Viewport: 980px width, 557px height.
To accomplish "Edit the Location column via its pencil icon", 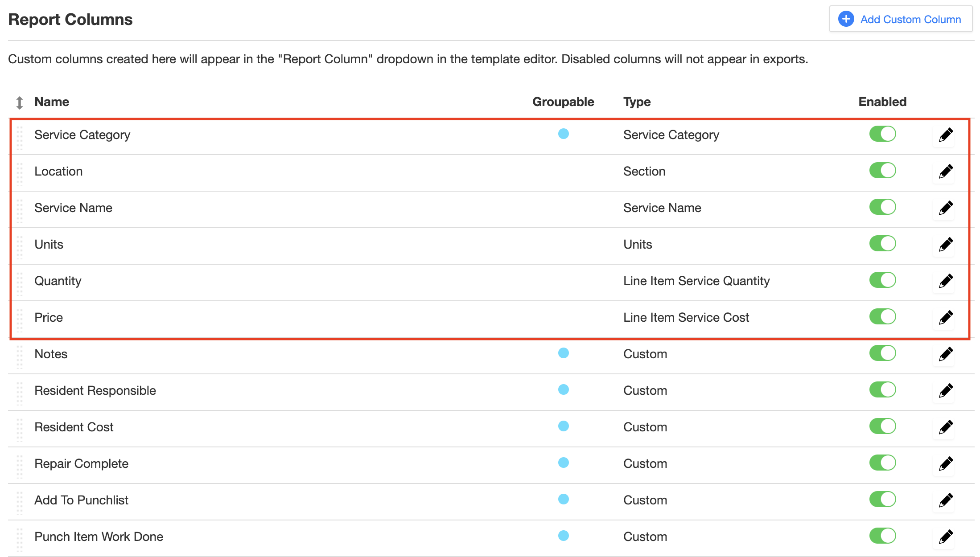I will 945,172.
